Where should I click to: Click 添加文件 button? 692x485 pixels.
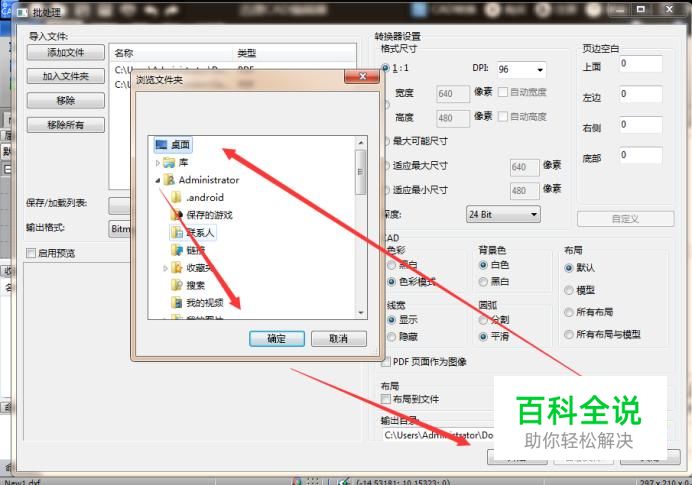click(x=66, y=53)
